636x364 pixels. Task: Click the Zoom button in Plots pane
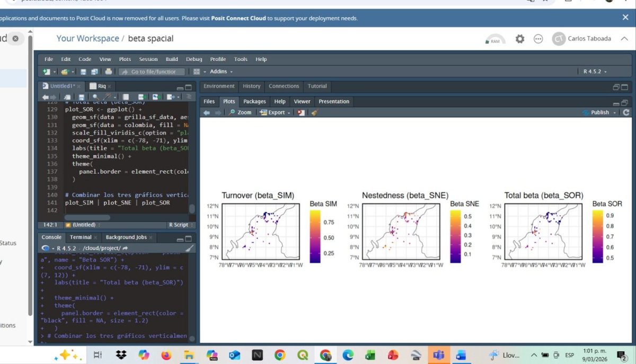240,112
